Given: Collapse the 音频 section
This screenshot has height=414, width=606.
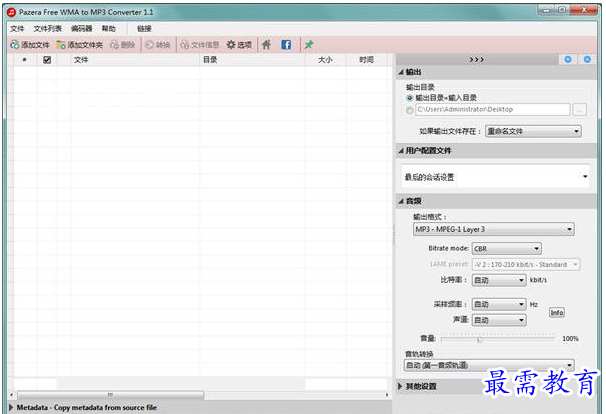Looking at the screenshot, I should pos(401,201).
